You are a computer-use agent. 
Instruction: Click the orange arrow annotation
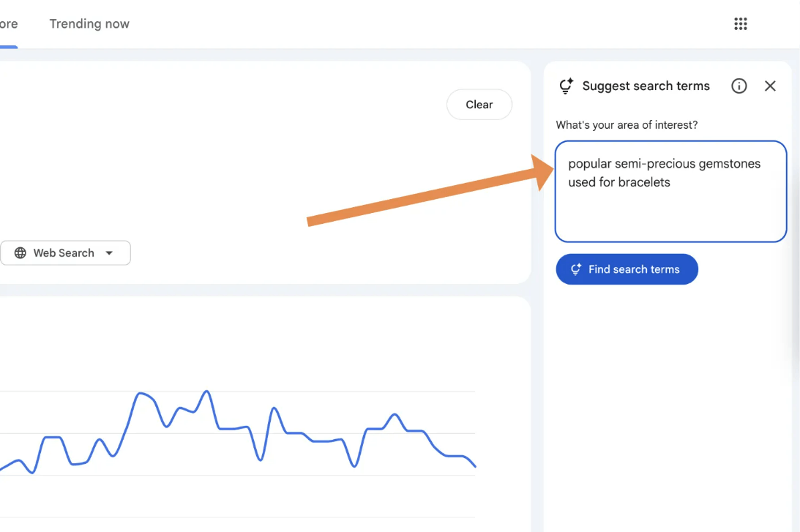430,190
